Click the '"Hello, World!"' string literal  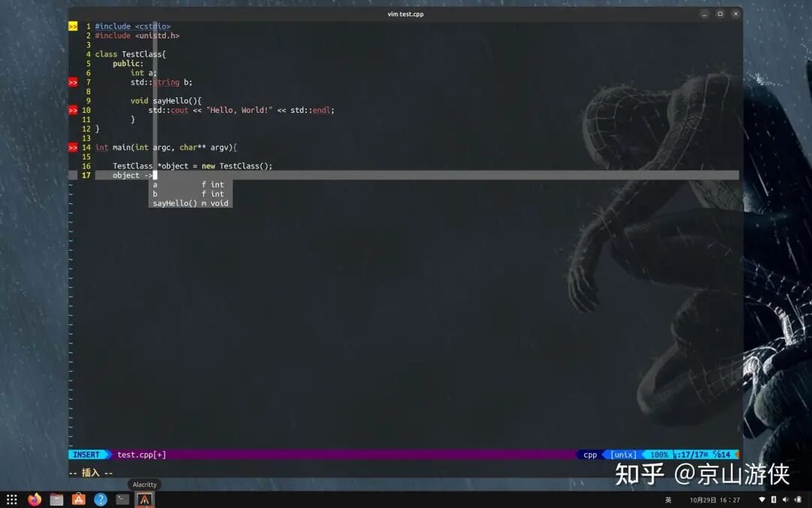239,110
